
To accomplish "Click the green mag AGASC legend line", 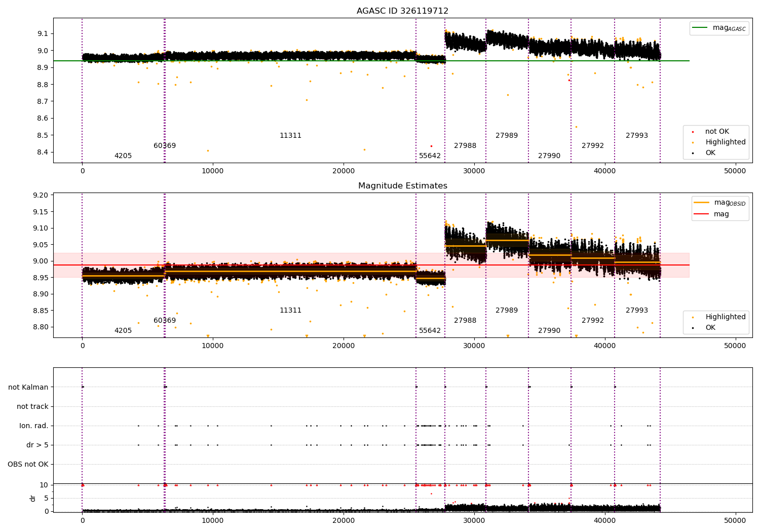I will [x=700, y=28].
